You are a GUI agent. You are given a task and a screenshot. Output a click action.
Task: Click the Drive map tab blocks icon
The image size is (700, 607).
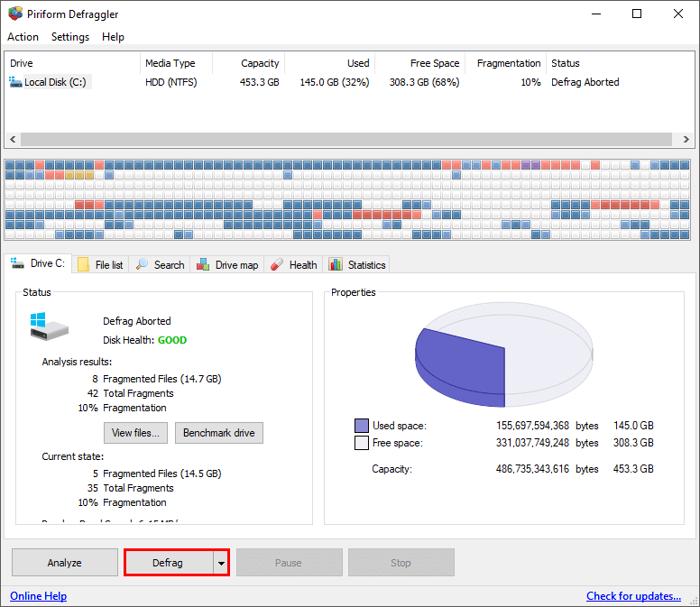[x=203, y=264]
